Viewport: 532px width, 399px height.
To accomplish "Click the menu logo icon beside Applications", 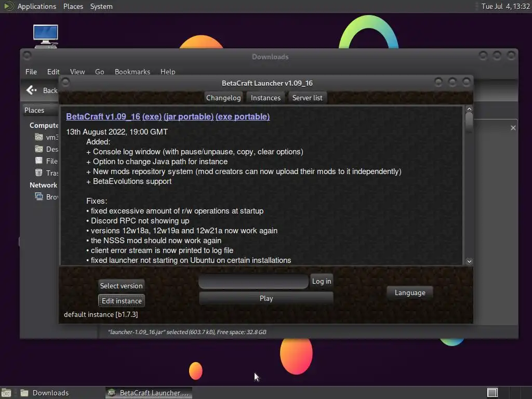I will pos(8,6).
